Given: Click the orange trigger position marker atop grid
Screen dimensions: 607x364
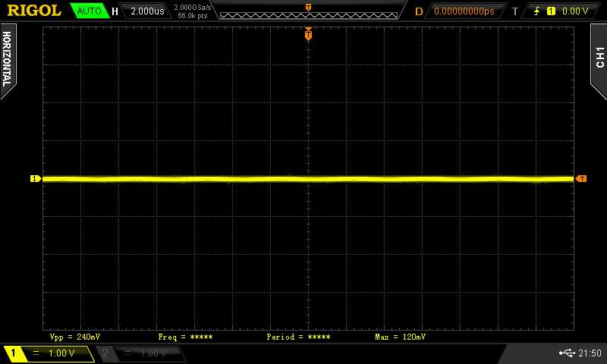Looking at the screenshot, I should [308, 34].
